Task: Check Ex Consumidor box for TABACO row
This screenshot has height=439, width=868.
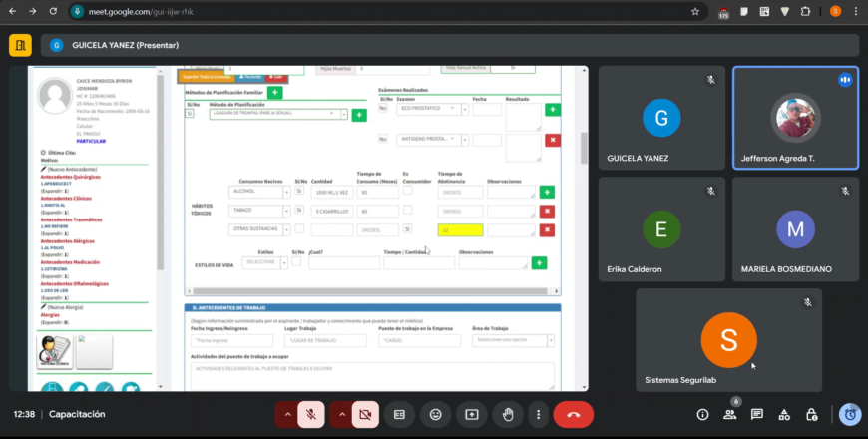Action: 407,210
